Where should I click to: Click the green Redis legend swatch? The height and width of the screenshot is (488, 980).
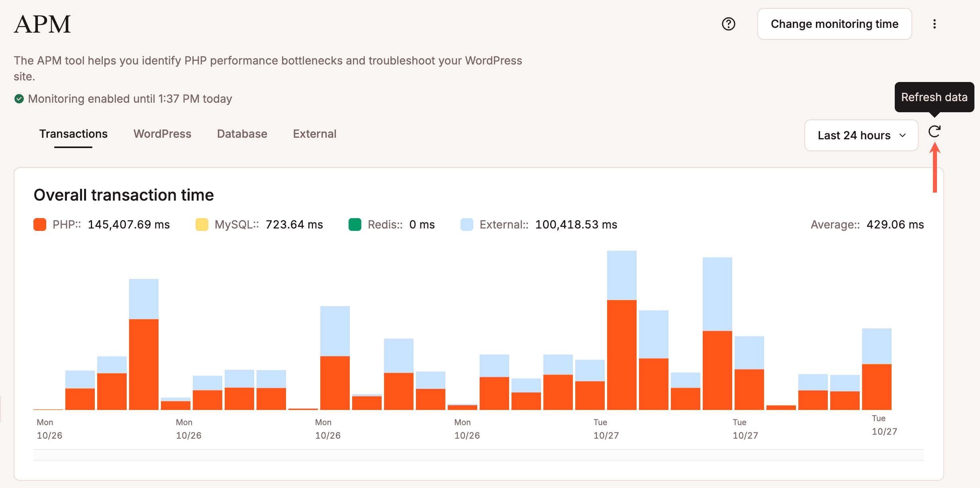tap(355, 224)
